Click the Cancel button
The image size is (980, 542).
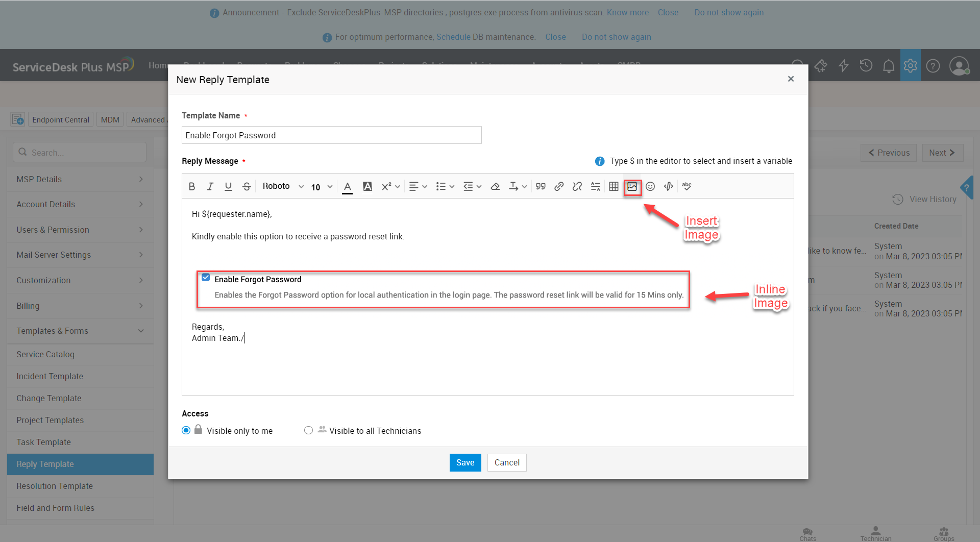(506, 462)
